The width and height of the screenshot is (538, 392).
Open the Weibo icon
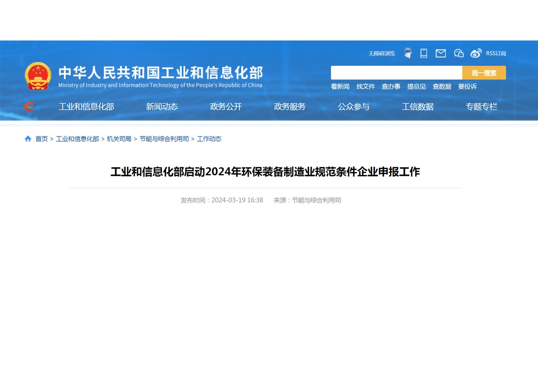click(476, 53)
